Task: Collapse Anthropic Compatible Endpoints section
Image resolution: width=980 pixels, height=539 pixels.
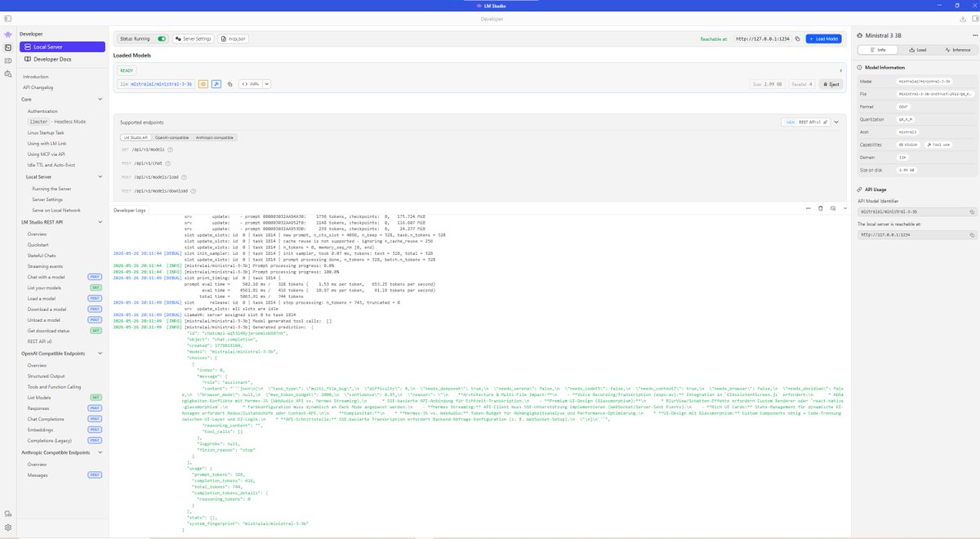Action: pyautogui.click(x=100, y=452)
